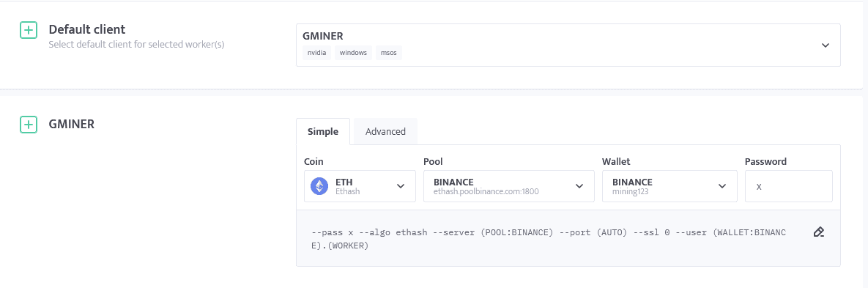Select the msos tag
This screenshot has width=868, height=288.
click(389, 53)
